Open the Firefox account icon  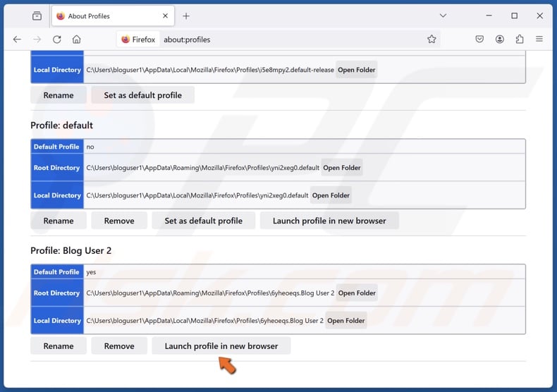click(499, 39)
